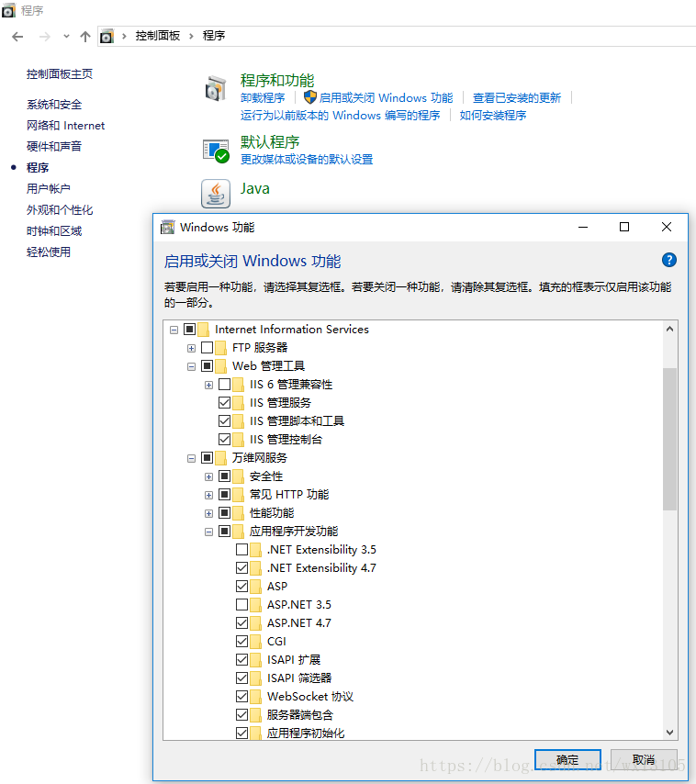Screen dimensions: 696x784
Task: Collapse the 万维网服务 node
Action: pos(191,458)
